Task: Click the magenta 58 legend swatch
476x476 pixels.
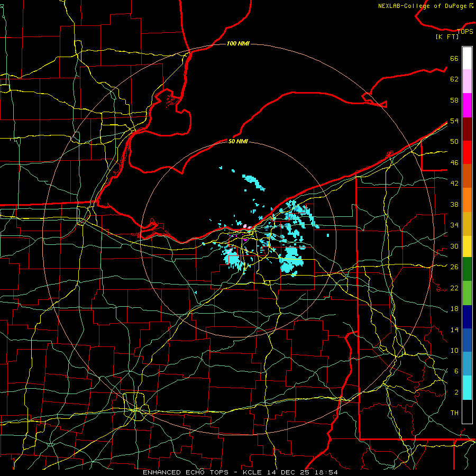Action: point(467,105)
